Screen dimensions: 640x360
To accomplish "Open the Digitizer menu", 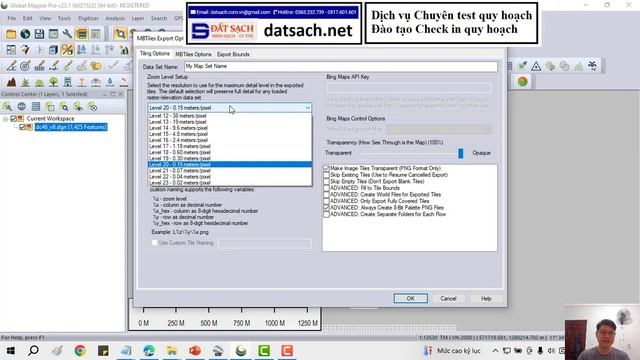I will (x=88, y=18).
